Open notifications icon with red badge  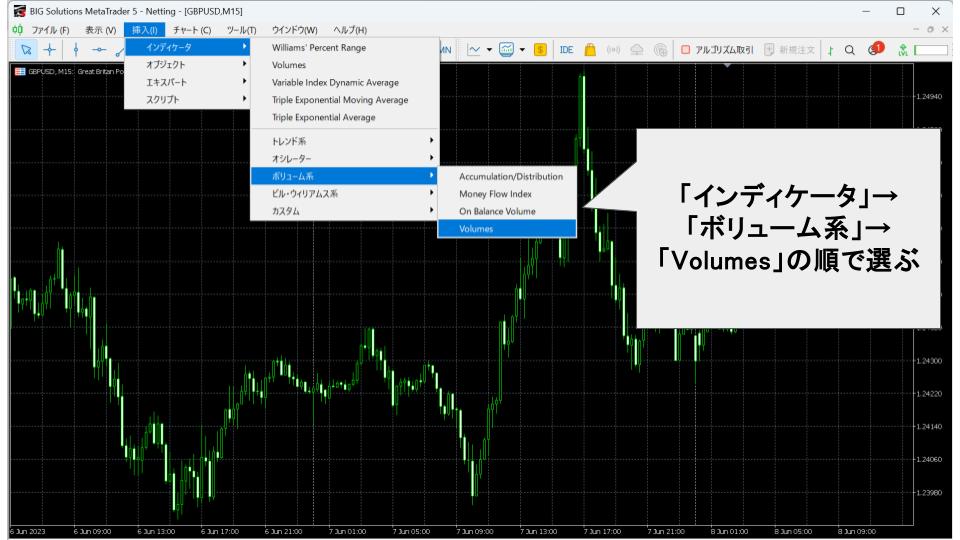pyautogui.click(x=876, y=48)
